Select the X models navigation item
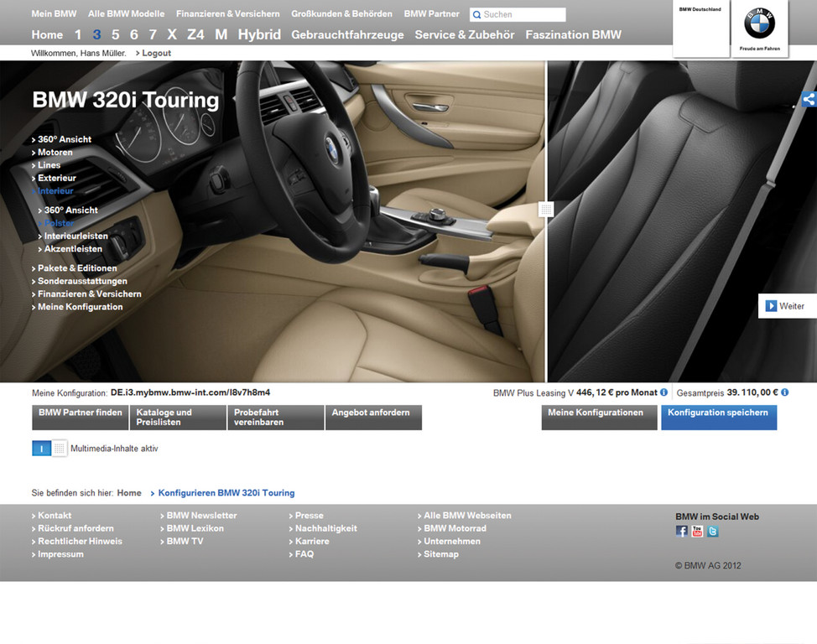This screenshot has height=644, width=817. tap(172, 35)
